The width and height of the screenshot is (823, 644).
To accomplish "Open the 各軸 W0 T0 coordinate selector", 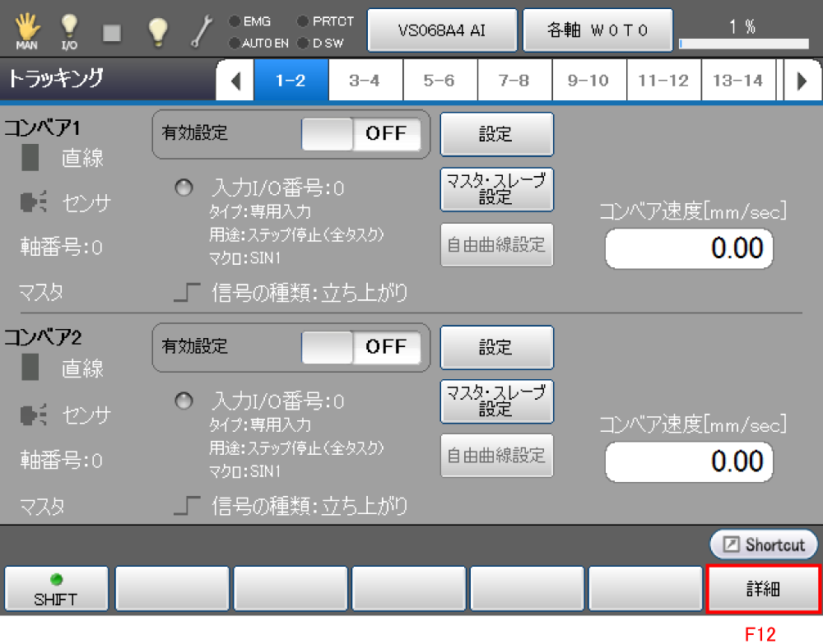I will click(598, 30).
